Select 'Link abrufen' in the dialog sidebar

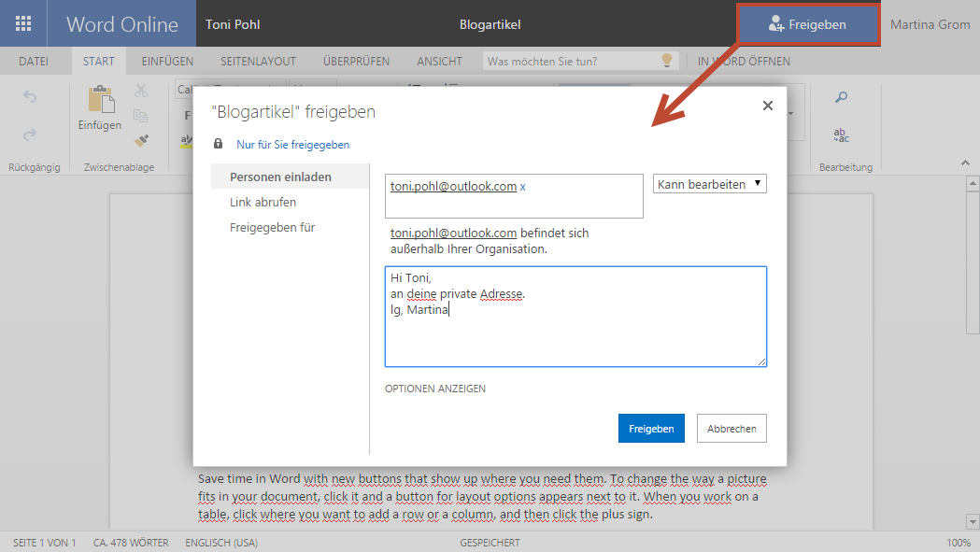point(263,202)
